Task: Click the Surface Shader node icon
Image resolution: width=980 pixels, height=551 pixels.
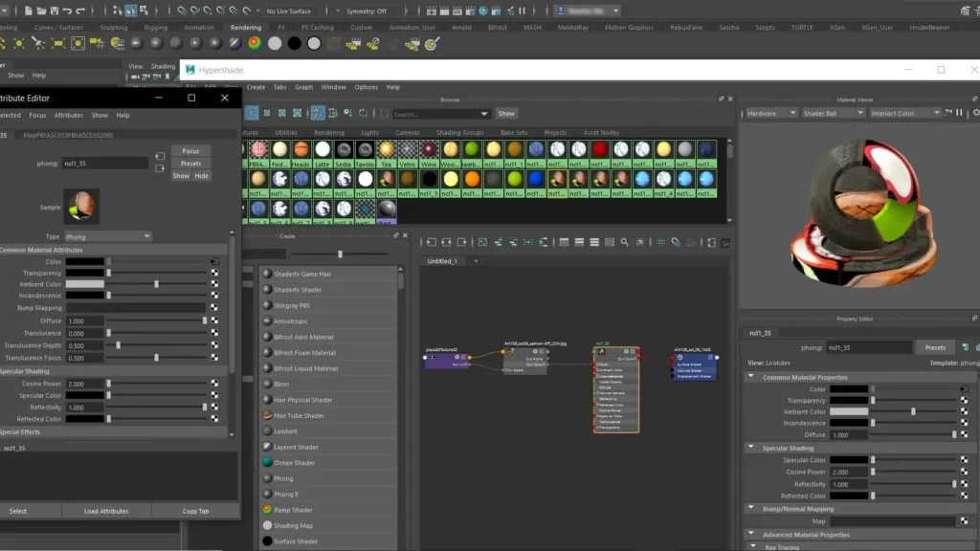Action: (267, 541)
